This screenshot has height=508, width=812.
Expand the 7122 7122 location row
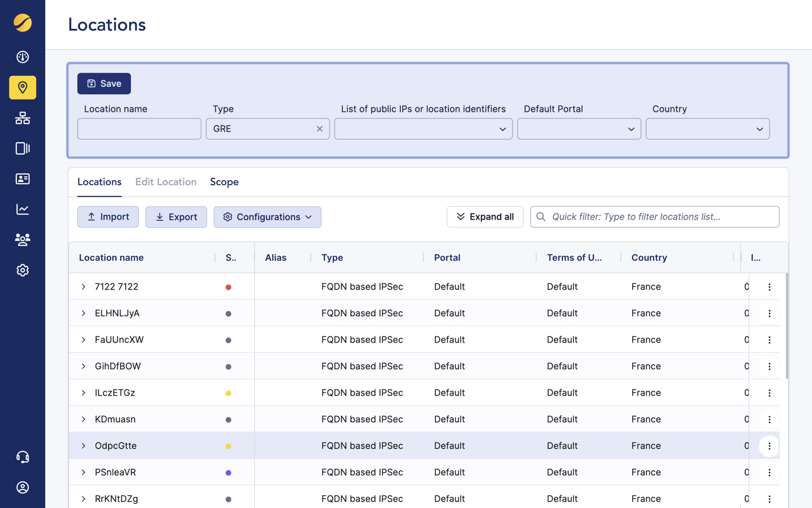(83, 287)
